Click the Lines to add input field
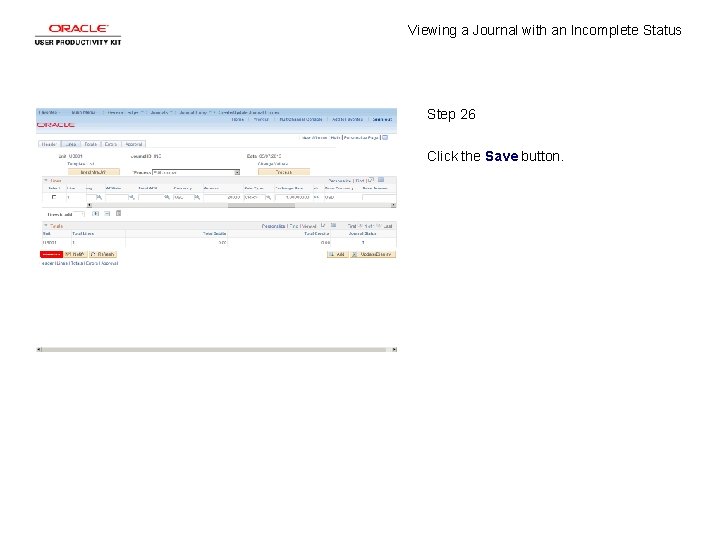Viewport: 720px width, 540px height. [79, 214]
